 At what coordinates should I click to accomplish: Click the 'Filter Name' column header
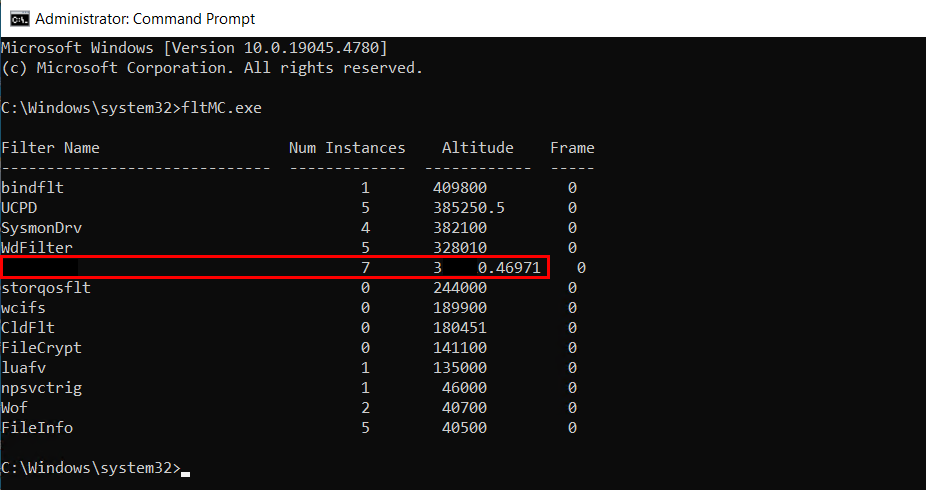[51, 148]
